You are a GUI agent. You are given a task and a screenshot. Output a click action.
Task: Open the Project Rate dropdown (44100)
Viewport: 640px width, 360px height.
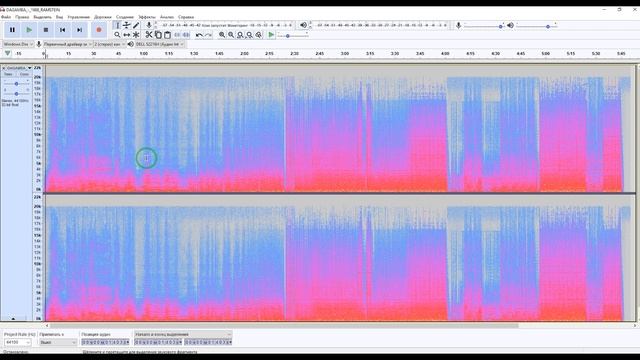click(17, 342)
